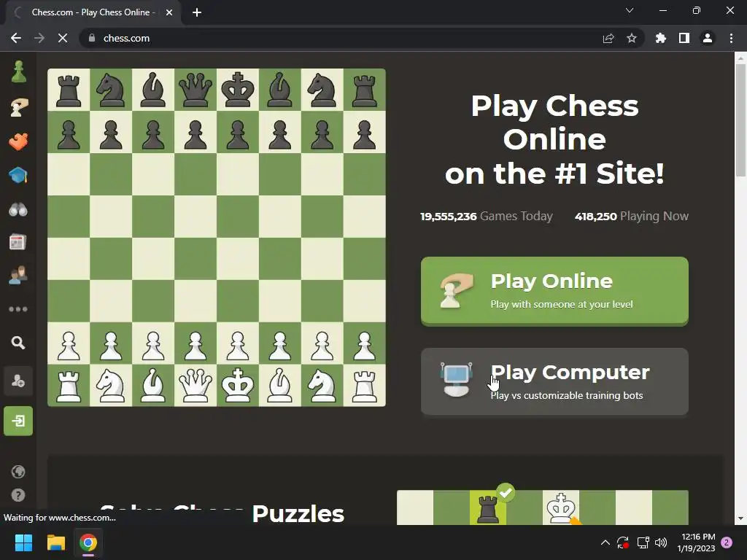Click the browser Forward arrow
Screen dimensions: 747x560
[39, 38]
